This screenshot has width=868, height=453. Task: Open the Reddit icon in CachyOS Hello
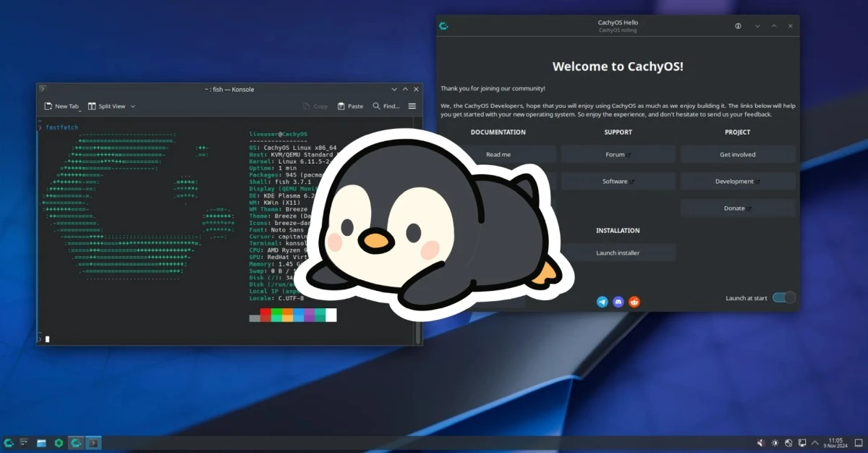click(x=634, y=302)
